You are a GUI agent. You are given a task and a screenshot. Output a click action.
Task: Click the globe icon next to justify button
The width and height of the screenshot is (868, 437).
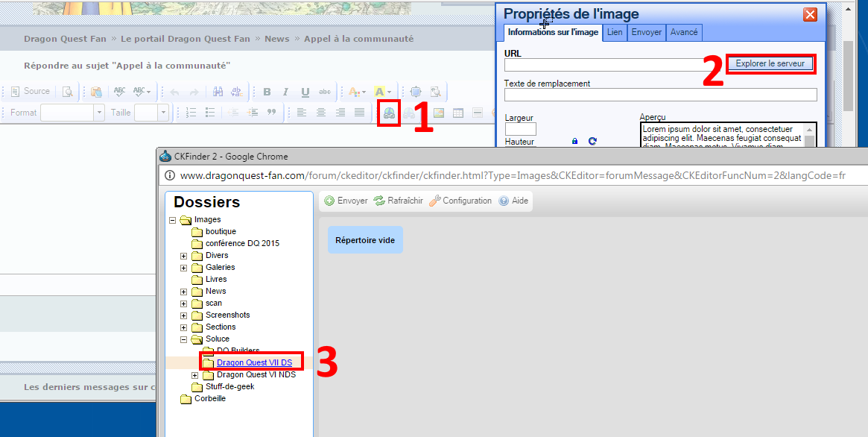coord(389,113)
